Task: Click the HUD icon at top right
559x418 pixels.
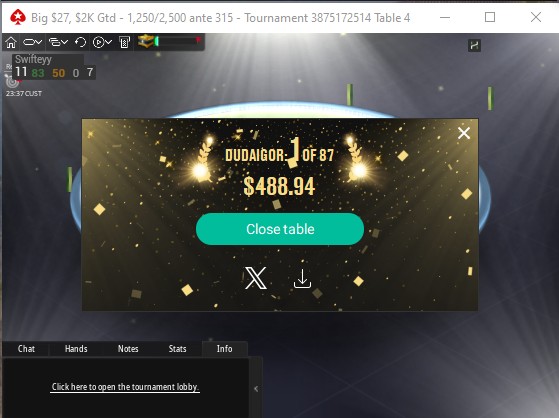Action: 474,45
